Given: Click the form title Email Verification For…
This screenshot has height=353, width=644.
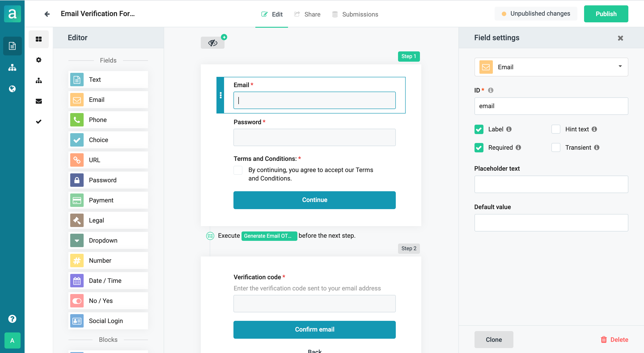Looking at the screenshot, I should [98, 14].
